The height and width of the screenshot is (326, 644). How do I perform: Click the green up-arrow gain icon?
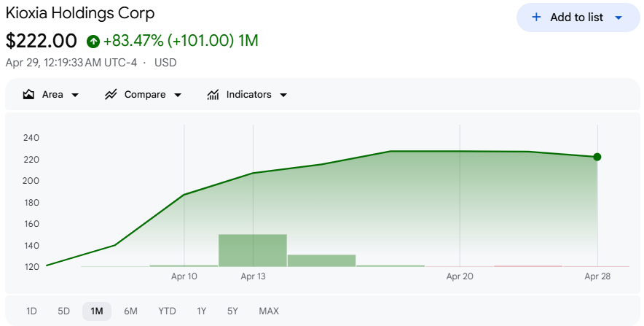tap(93, 41)
